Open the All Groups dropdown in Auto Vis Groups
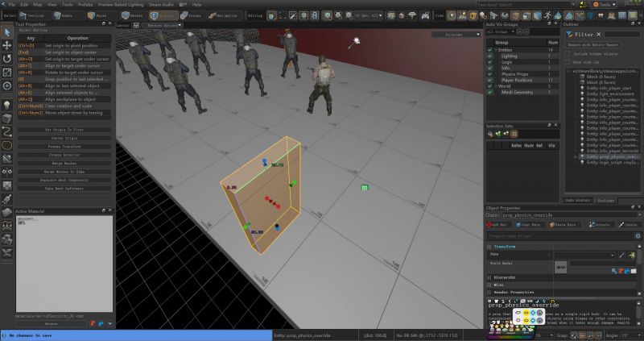The image size is (644, 341). [500, 31]
